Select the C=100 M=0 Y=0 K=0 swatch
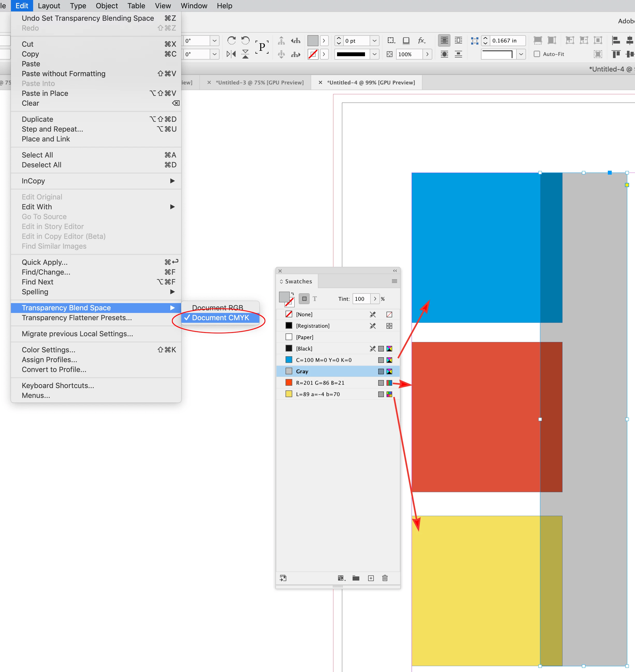The width and height of the screenshot is (635, 672). 324,360
